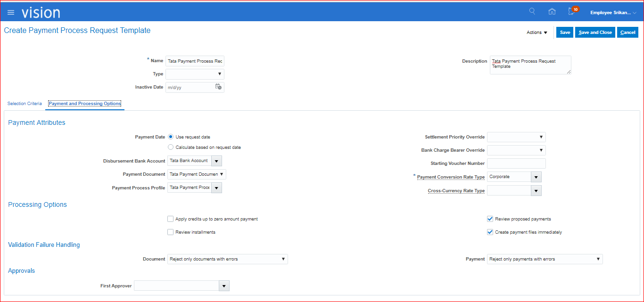Open the Actions menu
The image size is (644, 302).
[x=537, y=33]
